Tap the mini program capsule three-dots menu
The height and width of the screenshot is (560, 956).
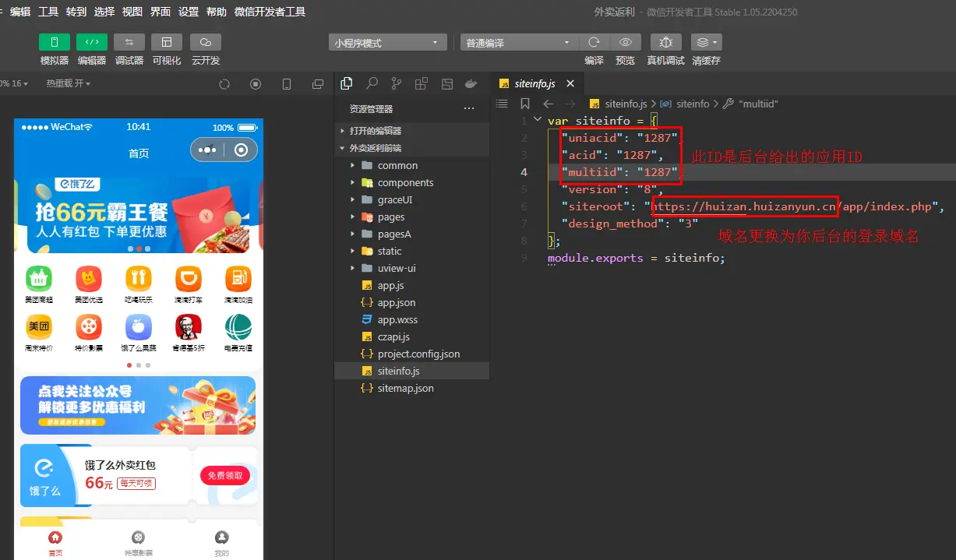[207, 150]
